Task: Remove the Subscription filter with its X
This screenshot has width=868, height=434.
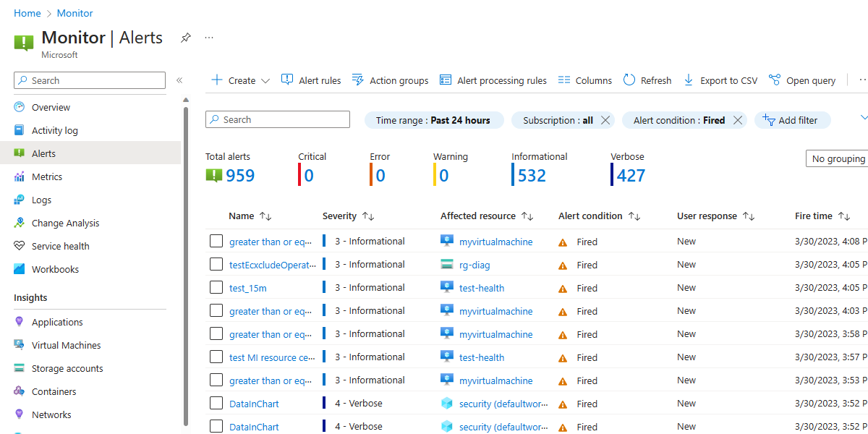Action: pyautogui.click(x=605, y=120)
